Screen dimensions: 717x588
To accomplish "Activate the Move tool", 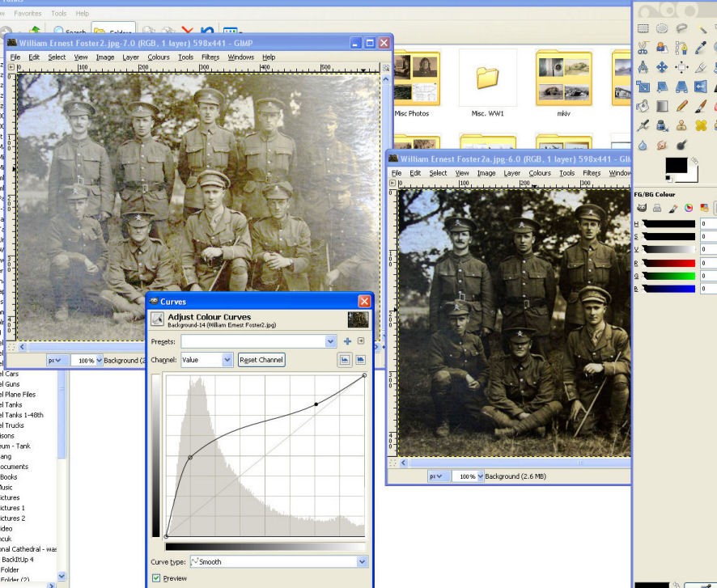I will (664, 68).
